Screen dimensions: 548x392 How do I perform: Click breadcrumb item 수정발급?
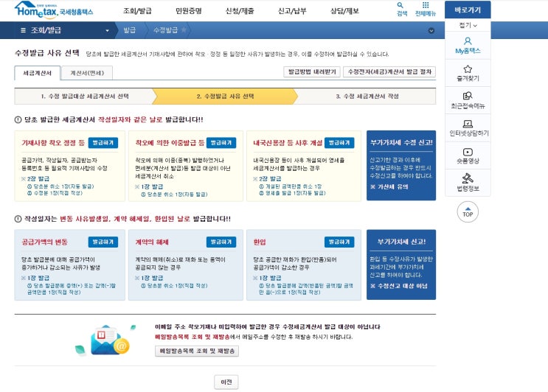point(165,30)
